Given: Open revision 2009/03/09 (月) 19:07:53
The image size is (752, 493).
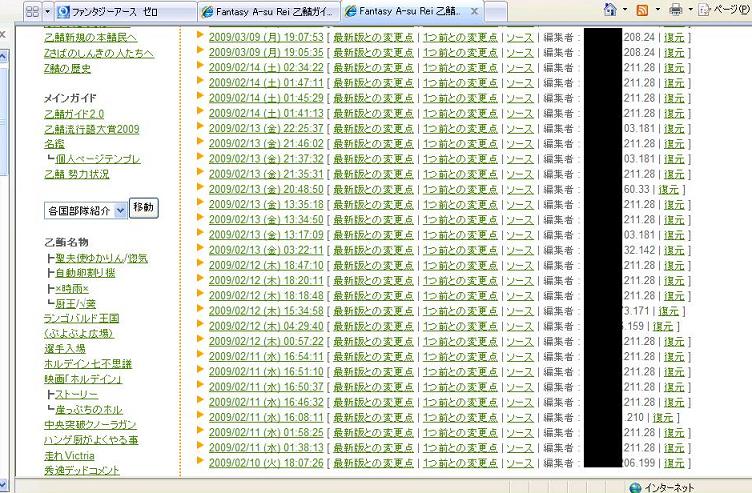Looking at the screenshot, I should (x=266, y=37).
